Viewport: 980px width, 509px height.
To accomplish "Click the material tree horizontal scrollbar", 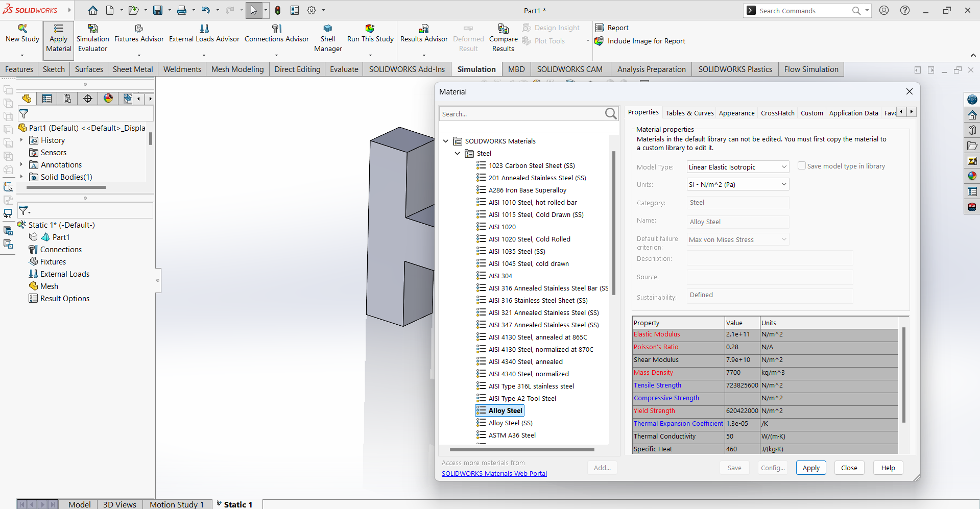I will [x=522, y=450].
